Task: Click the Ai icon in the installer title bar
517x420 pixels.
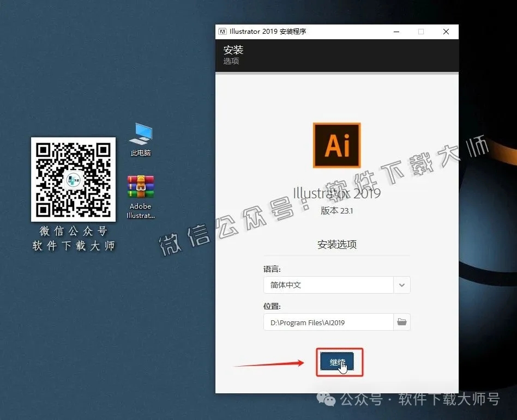Action: pos(222,31)
